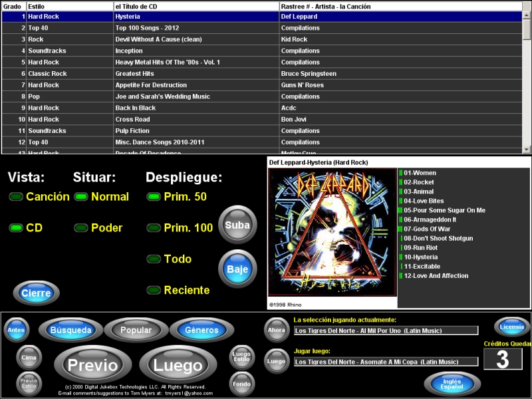Pick track 06-Armageddon It

pos(430,219)
